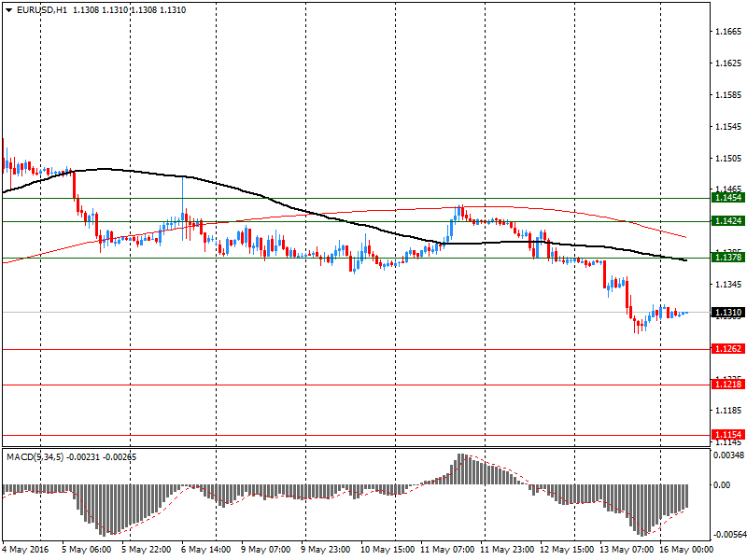Click the 13 May 07:00 time axis label

click(627, 550)
